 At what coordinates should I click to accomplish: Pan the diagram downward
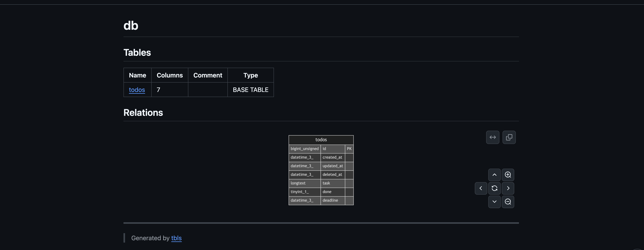[494, 202]
